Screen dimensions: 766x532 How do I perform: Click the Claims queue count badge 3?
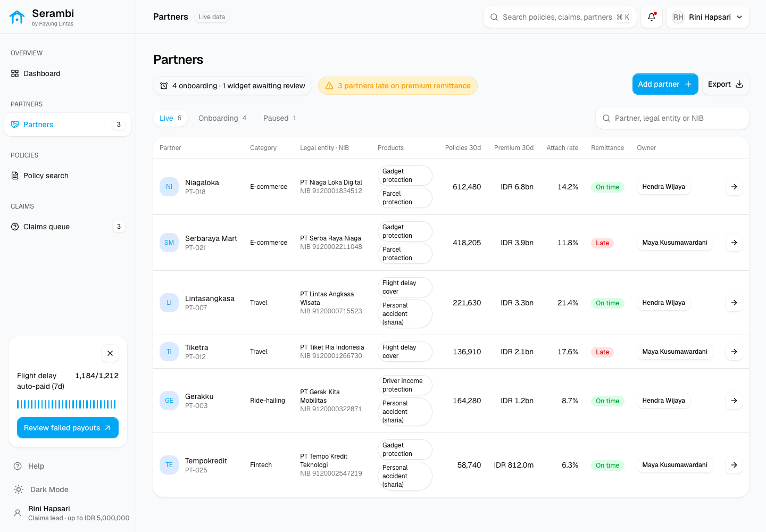pyautogui.click(x=119, y=227)
